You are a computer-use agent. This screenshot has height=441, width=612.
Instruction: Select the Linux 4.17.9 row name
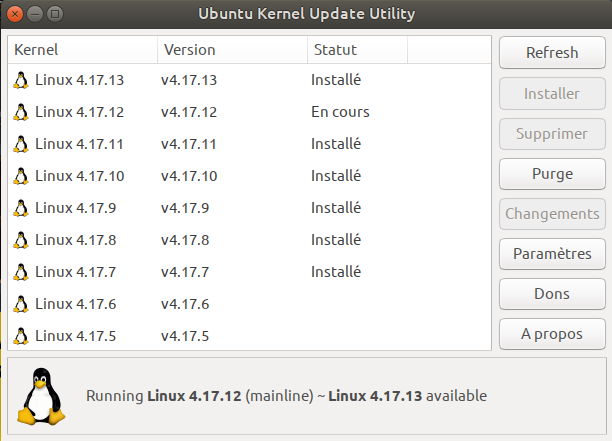click(x=76, y=208)
